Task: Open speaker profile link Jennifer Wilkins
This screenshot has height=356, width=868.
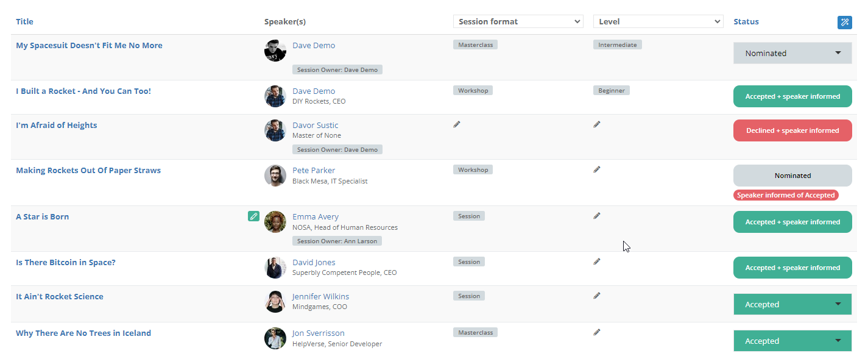Action: click(320, 297)
